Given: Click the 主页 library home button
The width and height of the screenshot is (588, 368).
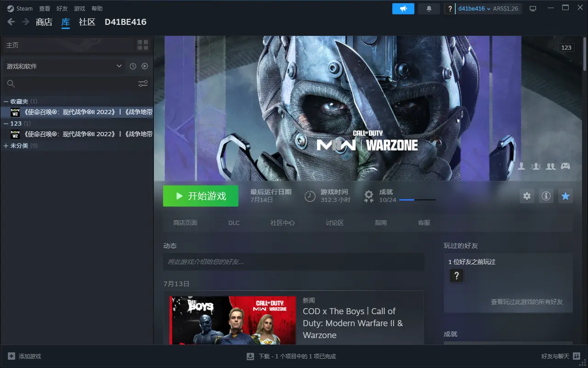Looking at the screenshot, I should click(x=69, y=45).
